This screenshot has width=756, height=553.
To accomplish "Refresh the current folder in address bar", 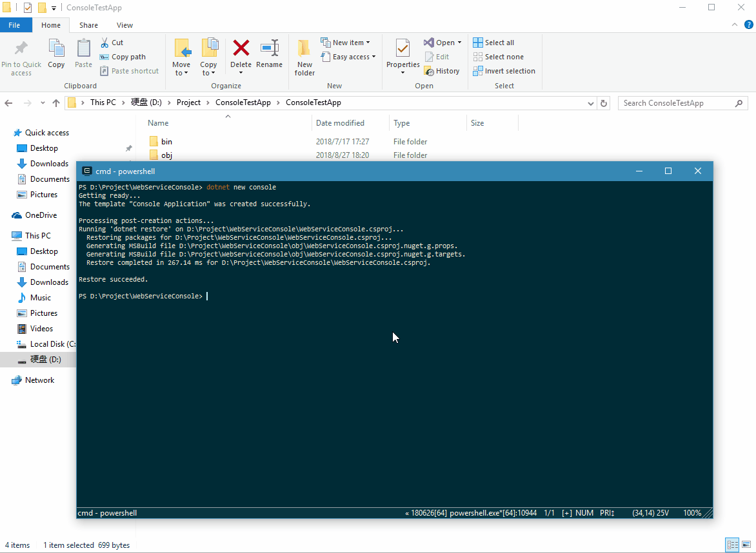I will 604,103.
